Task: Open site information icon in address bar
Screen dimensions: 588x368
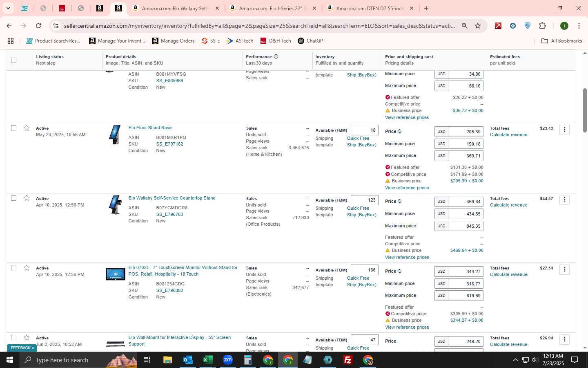Action: coord(56,26)
